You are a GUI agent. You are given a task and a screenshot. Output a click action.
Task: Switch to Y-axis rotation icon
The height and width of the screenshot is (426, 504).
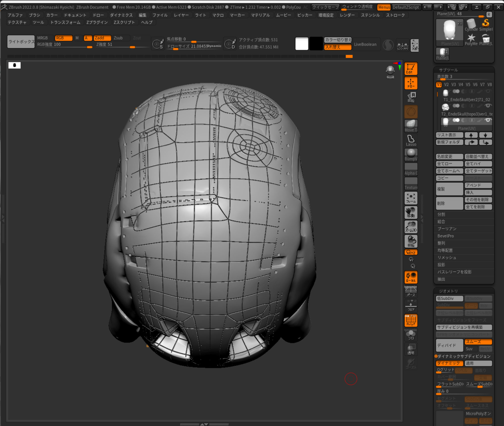point(411,259)
